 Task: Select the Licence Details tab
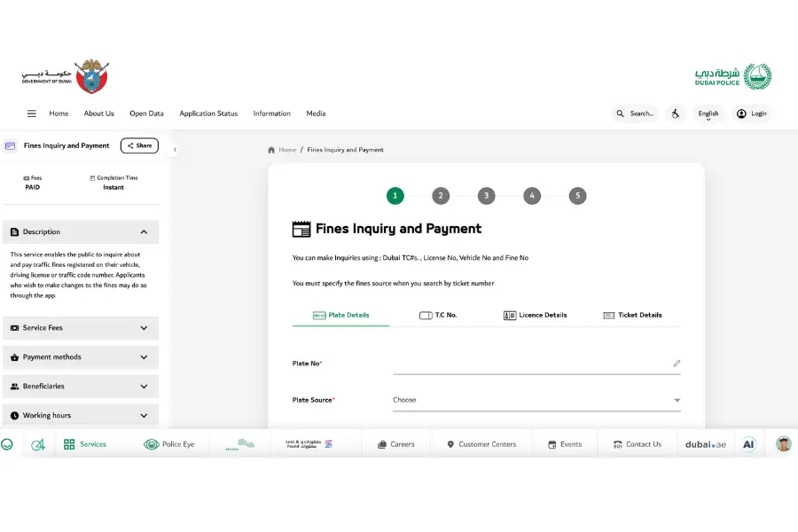coord(535,315)
